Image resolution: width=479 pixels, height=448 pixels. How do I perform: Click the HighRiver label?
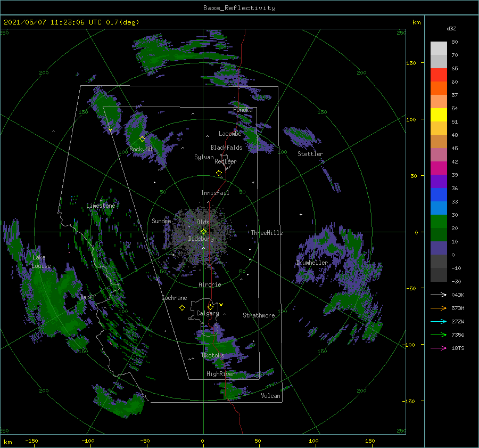click(220, 374)
